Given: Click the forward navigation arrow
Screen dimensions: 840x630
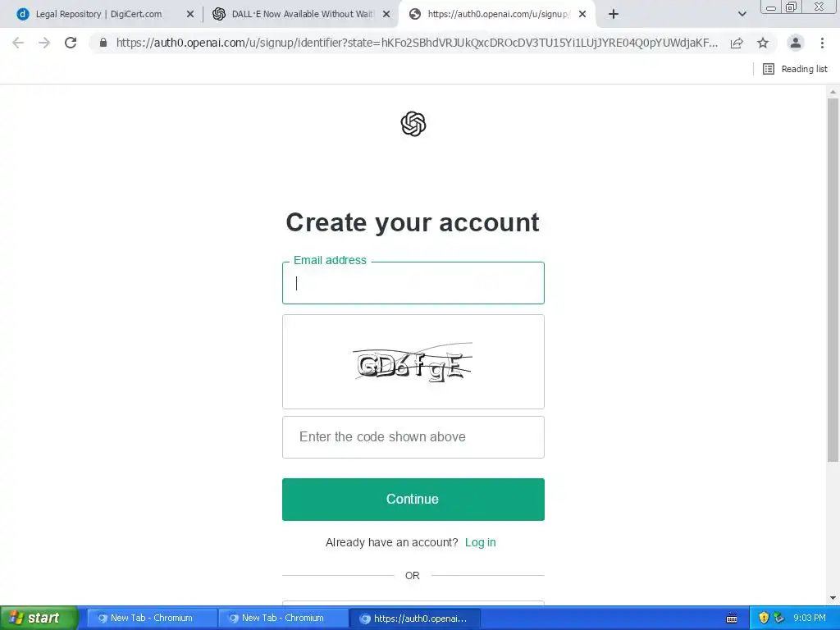Looking at the screenshot, I should pos(44,43).
